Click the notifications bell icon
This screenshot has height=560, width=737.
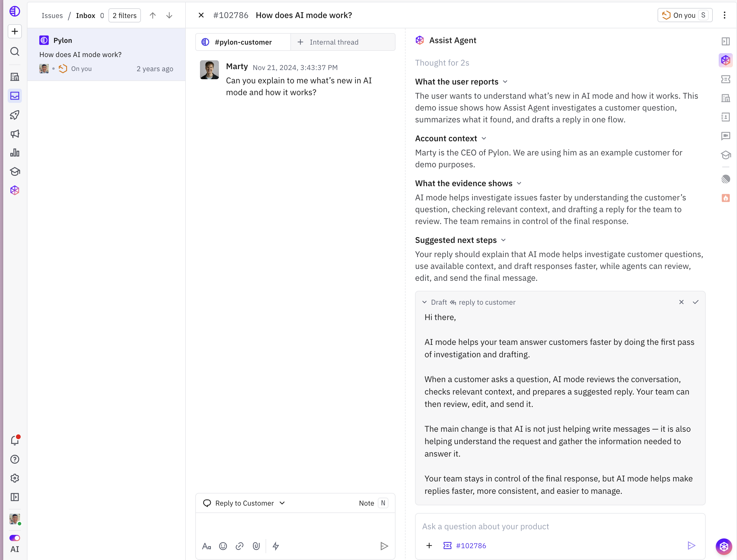15,440
